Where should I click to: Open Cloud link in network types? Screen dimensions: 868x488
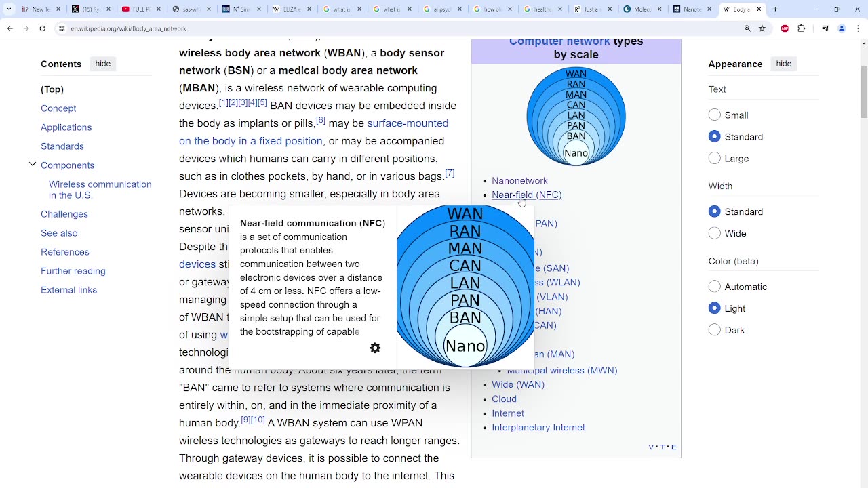[x=504, y=399]
